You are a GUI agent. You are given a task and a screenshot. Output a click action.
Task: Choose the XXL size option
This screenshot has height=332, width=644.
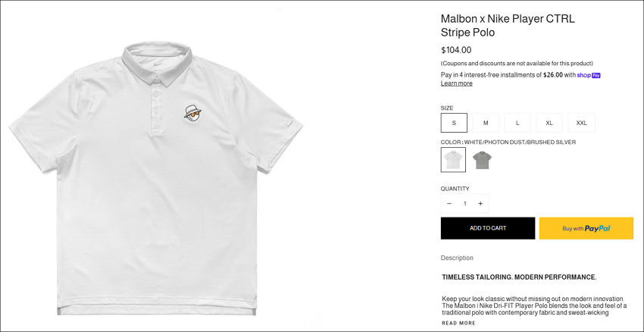point(582,123)
